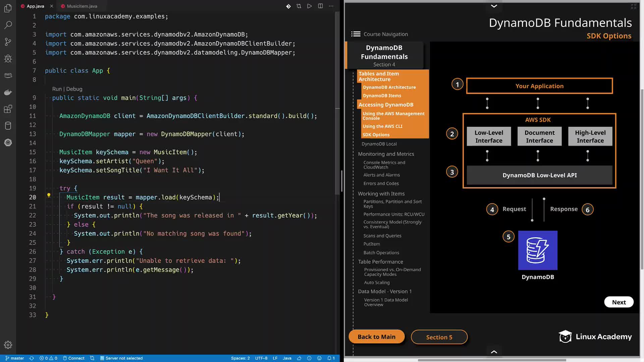Click the Back to Main button

pos(376,337)
